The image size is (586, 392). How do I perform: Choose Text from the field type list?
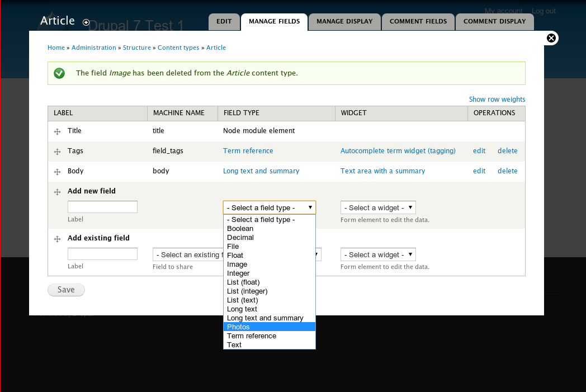270,345
